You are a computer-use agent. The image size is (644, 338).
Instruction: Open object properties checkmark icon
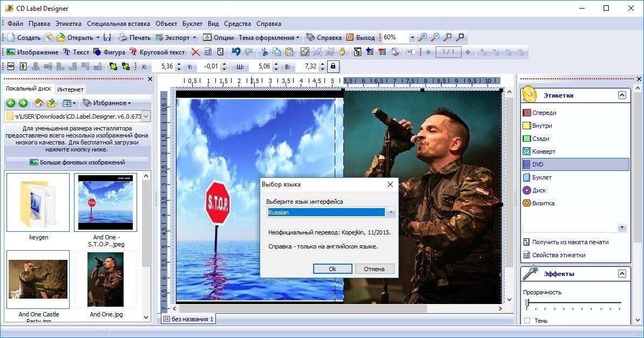point(208,52)
